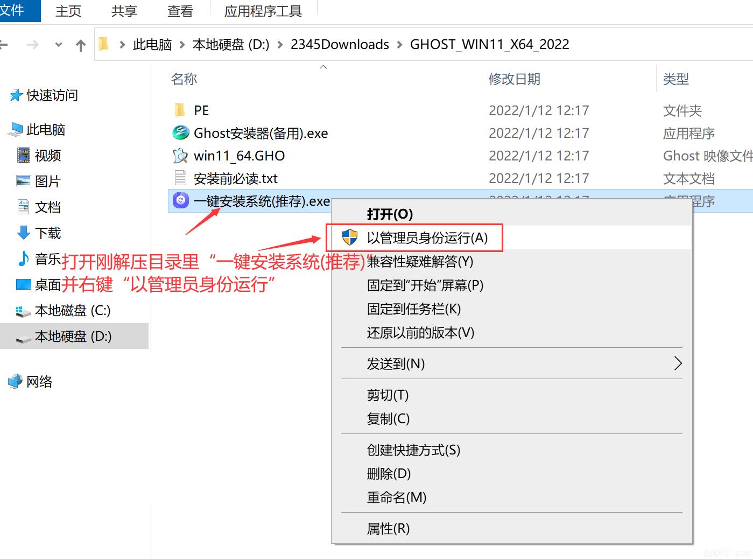Open the address bar dropdown chevron
This screenshot has width=753, height=560.
pyautogui.click(x=58, y=45)
